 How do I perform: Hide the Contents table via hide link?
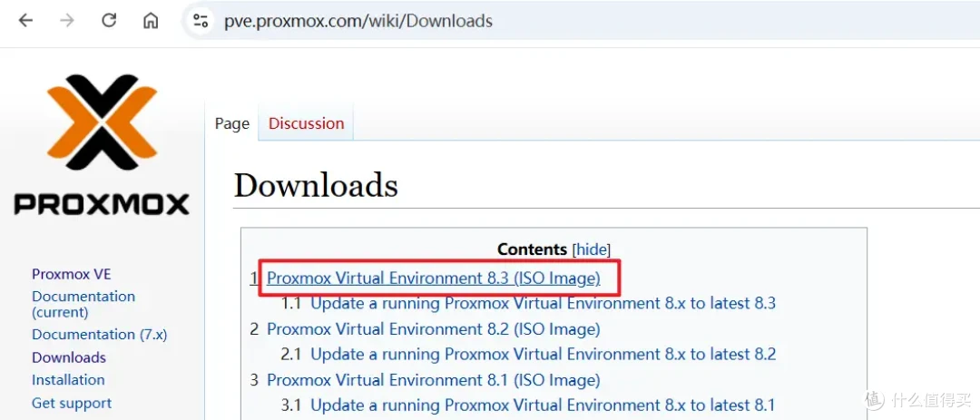point(592,249)
